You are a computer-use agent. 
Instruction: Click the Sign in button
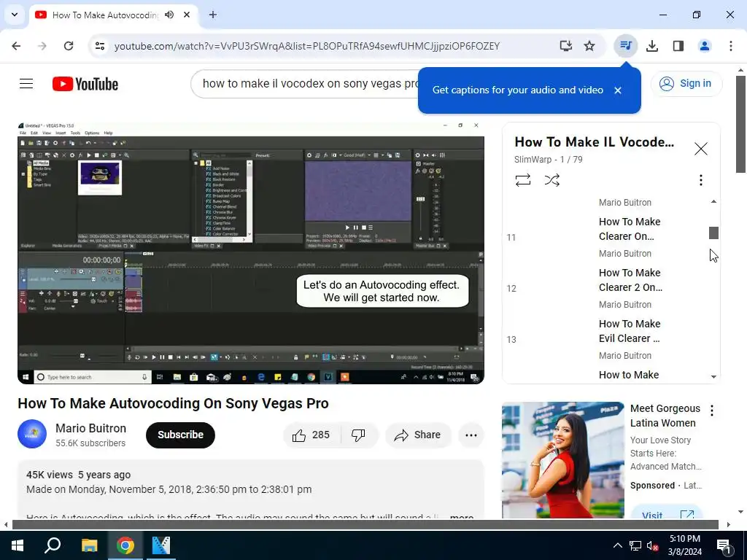[x=686, y=84]
